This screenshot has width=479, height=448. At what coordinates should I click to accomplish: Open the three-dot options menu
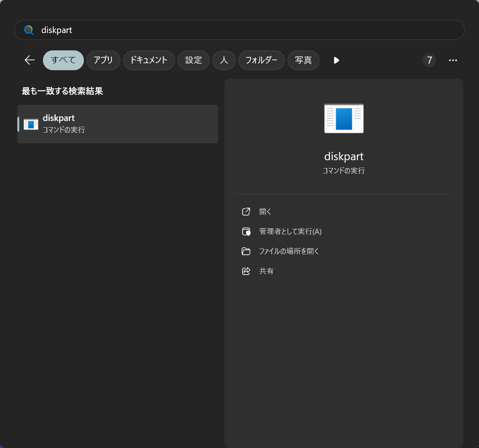tap(453, 60)
